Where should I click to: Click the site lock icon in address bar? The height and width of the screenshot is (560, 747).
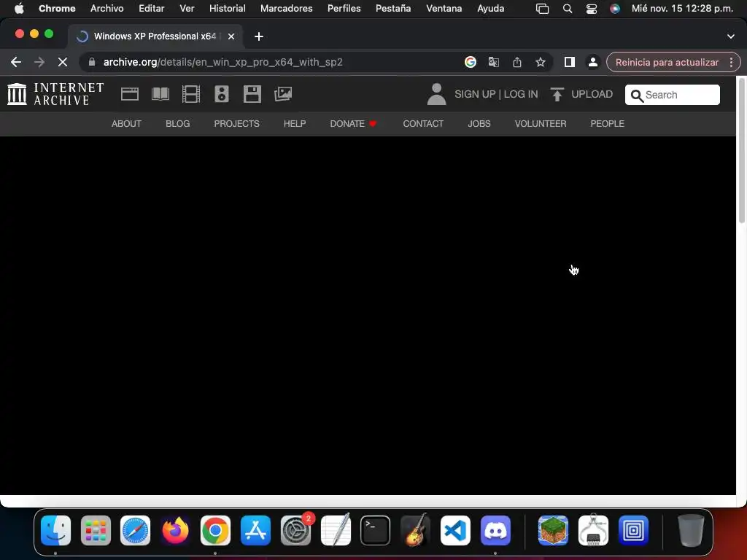[x=92, y=62]
